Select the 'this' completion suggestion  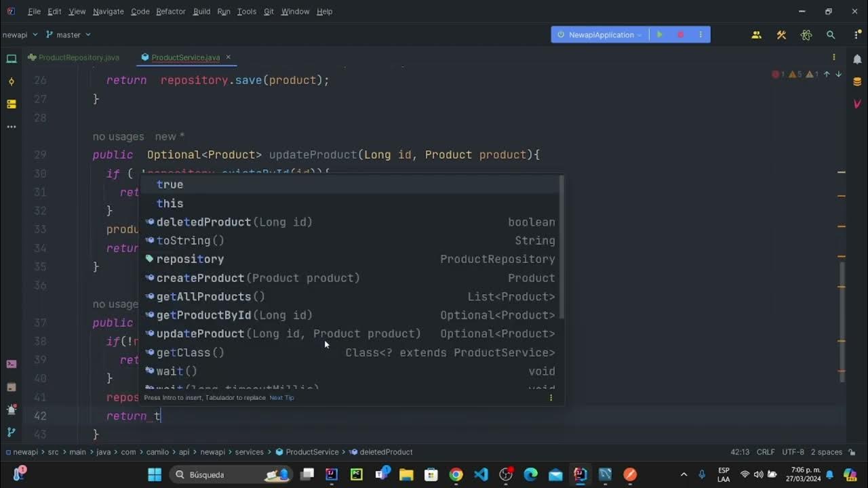351,203
